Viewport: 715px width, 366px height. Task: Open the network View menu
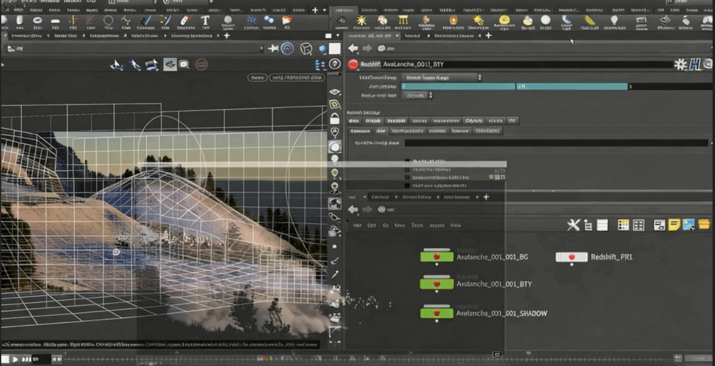[x=399, y=226]
